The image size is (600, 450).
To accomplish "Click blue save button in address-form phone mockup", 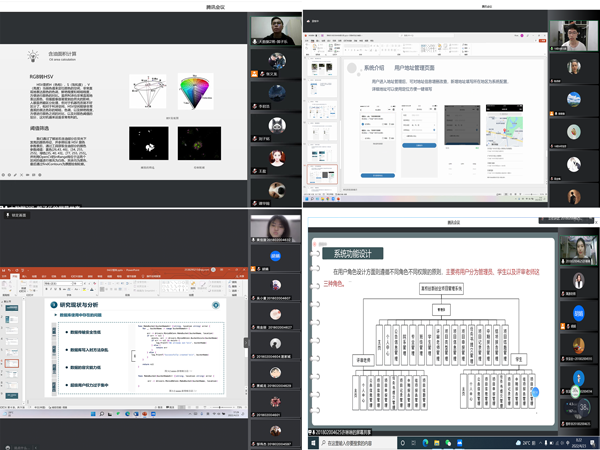I will 419,145.
